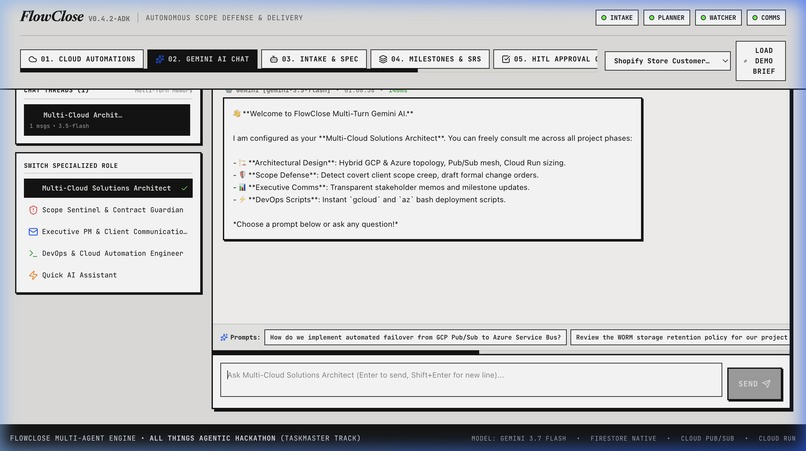This screenshot has height=451, width=806.
Task: Click the terminal icon next to DevOps Engineer
Action: pyautogui.click(x=33, y=253)
